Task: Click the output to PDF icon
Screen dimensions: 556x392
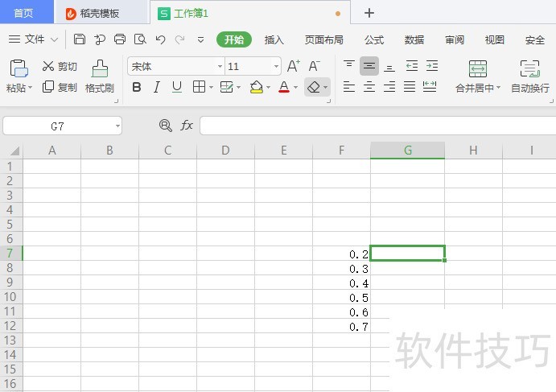Action: (100, 39)
